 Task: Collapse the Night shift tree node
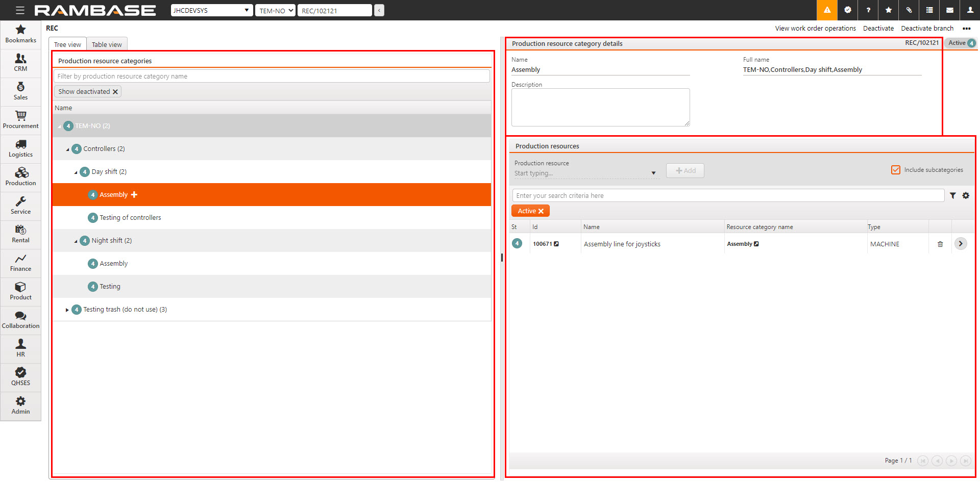click(x=76, y=241)
